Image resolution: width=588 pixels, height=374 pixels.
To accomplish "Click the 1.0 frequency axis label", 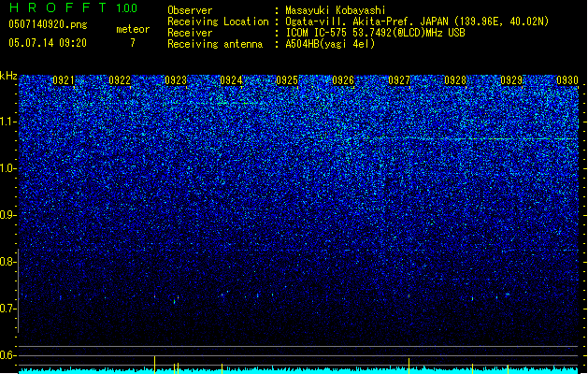I will (8, 169).
